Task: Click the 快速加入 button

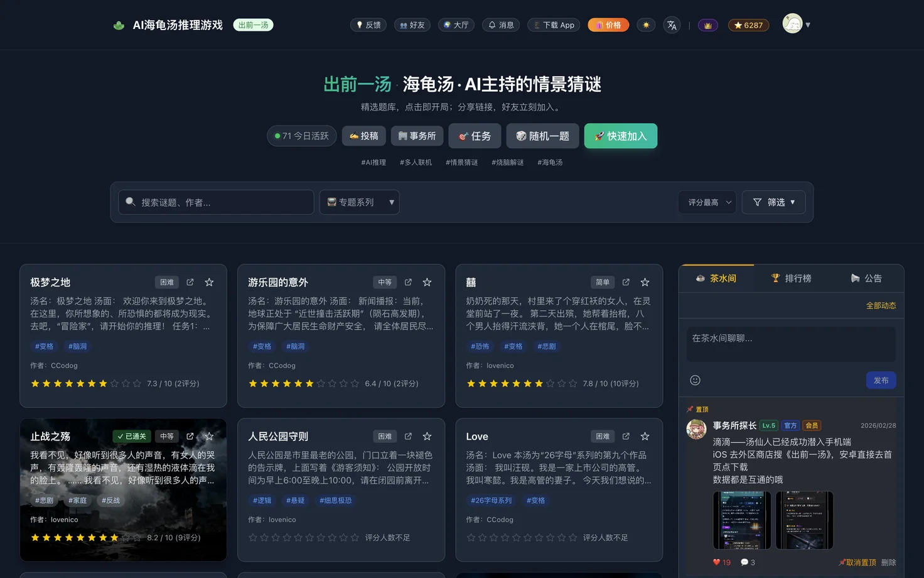Action: click(x=620, y=136)
